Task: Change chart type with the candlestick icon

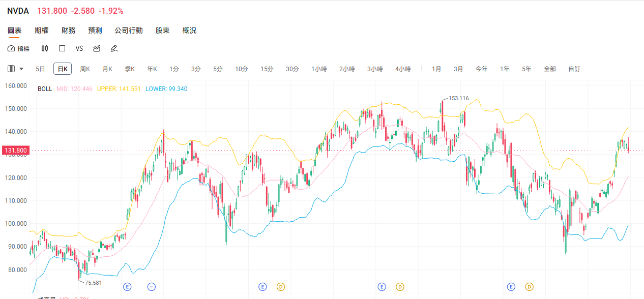Action: point(45,48)
